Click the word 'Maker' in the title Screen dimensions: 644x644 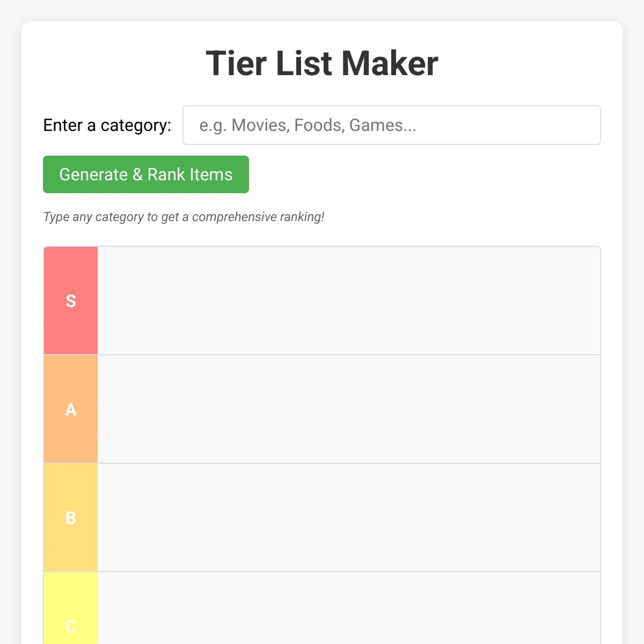pos(390,63)
